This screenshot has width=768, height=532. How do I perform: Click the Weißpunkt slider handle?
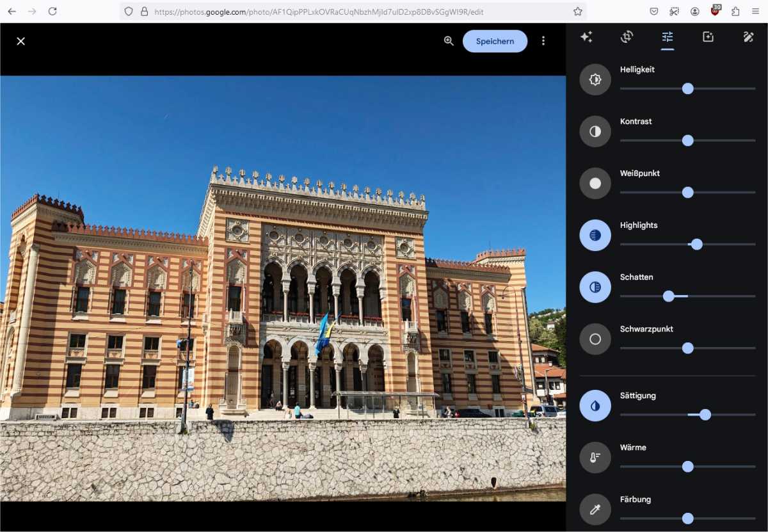pyautogui.click(x=687, y=192)
